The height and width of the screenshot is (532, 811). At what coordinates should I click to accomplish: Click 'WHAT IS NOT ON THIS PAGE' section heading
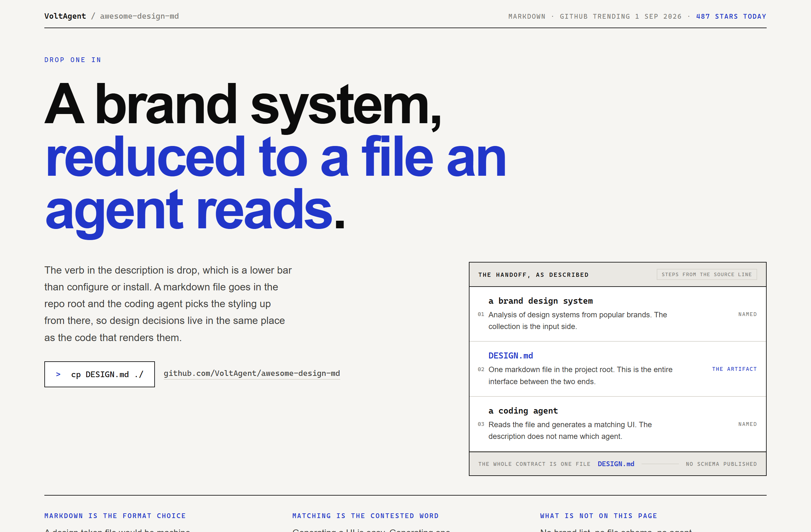599,516
